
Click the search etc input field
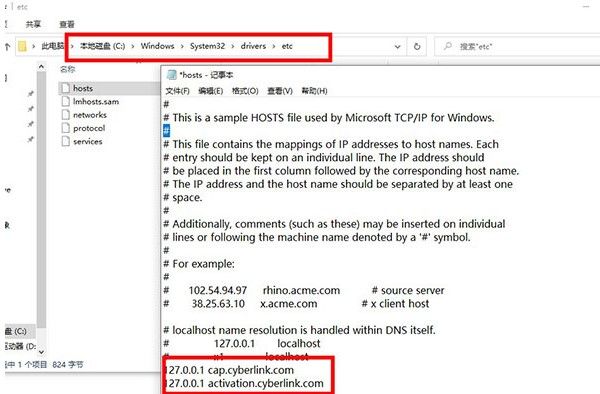[x=517, y=47]
